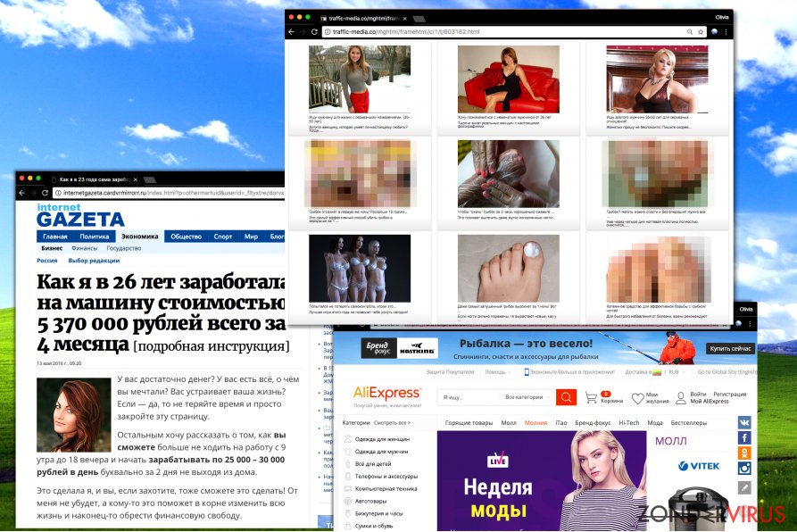Close the traffic-media.co browser tab
This screenshot has height=532, width=797.
point(404,18)
